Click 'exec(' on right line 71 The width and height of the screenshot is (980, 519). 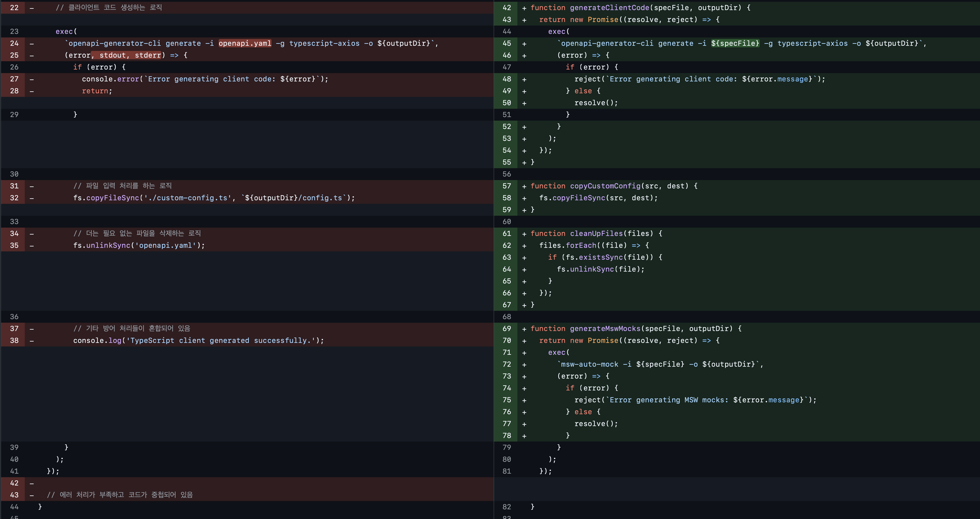coord(559,352)
